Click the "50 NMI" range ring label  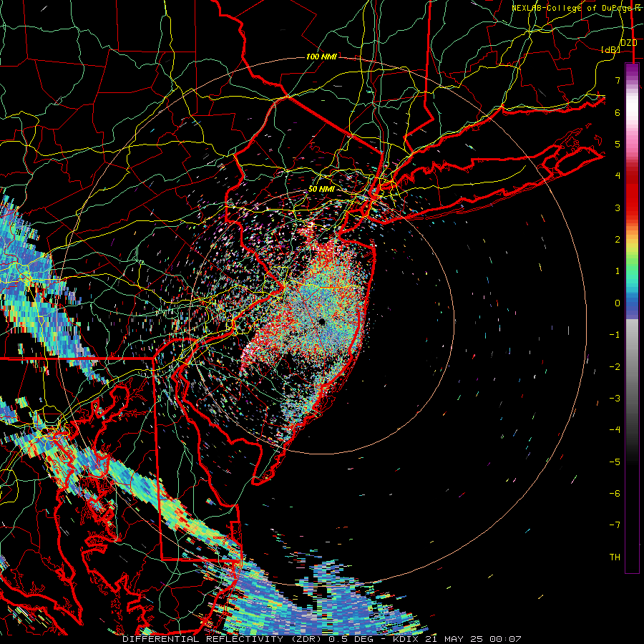pyautogui.click(x=321, y=189)
